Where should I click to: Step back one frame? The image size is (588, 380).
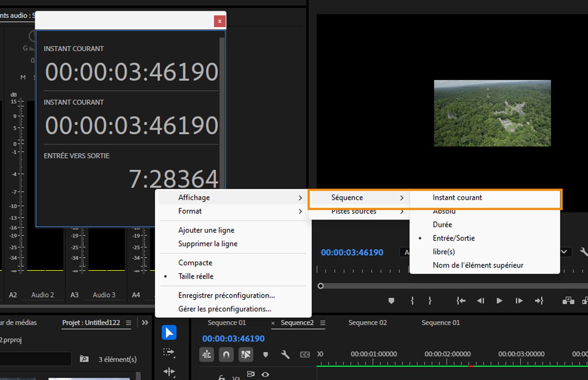pos(480,301)
